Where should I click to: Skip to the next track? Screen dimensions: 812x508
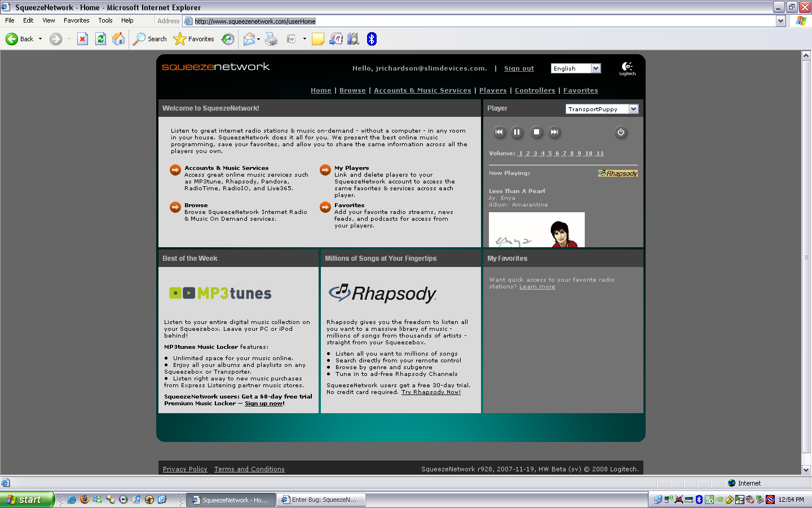[554, 132]
